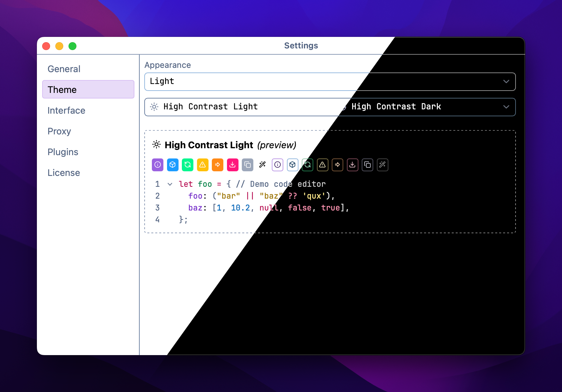This screenshot has width=562, height=392.
Task: Click the borderless magic wand icon
Action: 263,165
